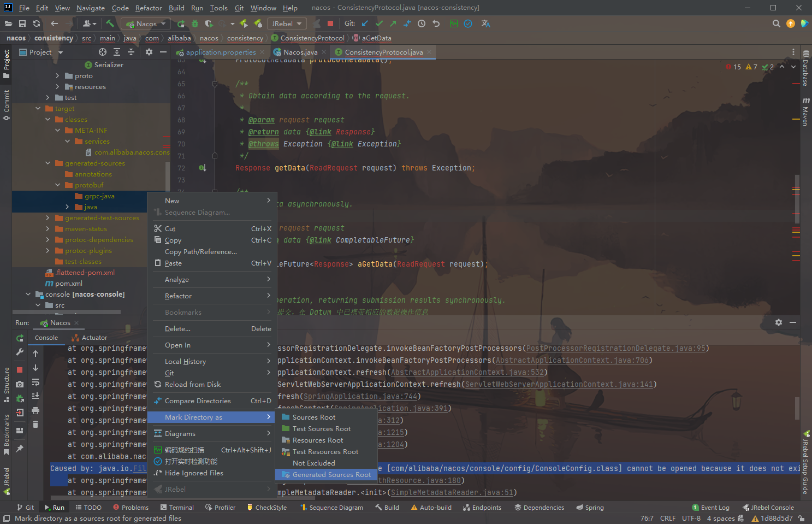Collapse the target folder in the tree

38,109
